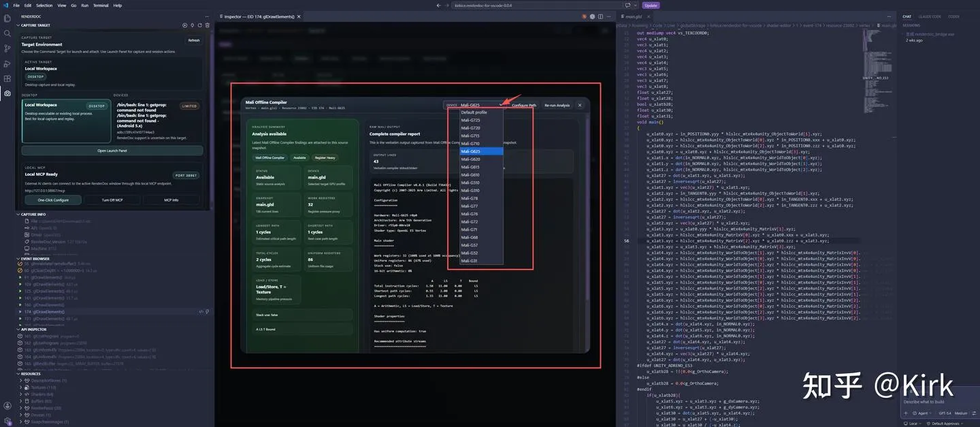Click Configure Path in Mali dialog
The image size is (980, 427).
point(523,106)
